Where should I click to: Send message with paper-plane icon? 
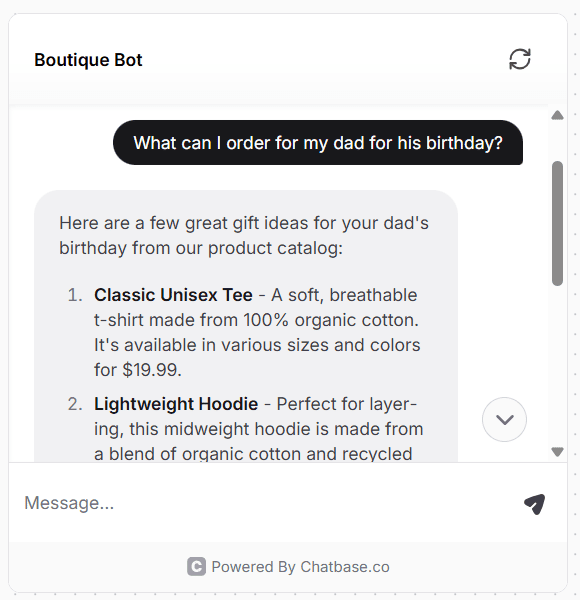[534, 504]
